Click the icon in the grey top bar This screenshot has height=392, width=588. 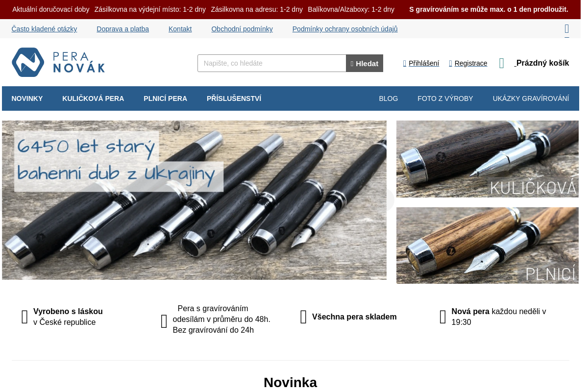[x=566, y=29]
